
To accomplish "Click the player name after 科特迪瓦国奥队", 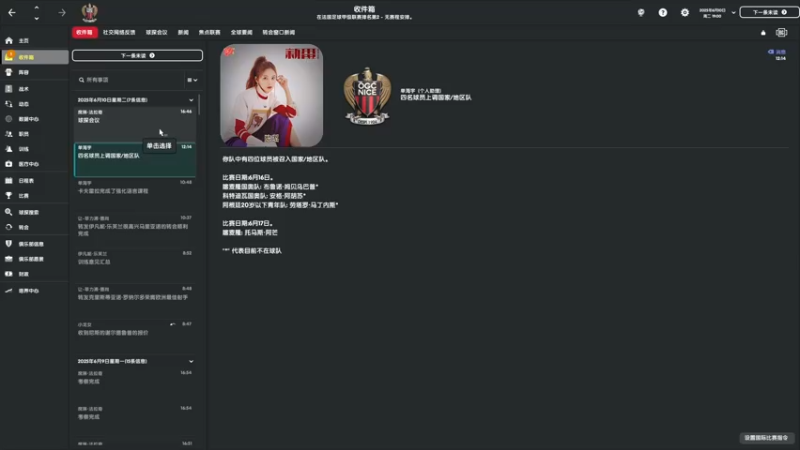I will 285,196.
